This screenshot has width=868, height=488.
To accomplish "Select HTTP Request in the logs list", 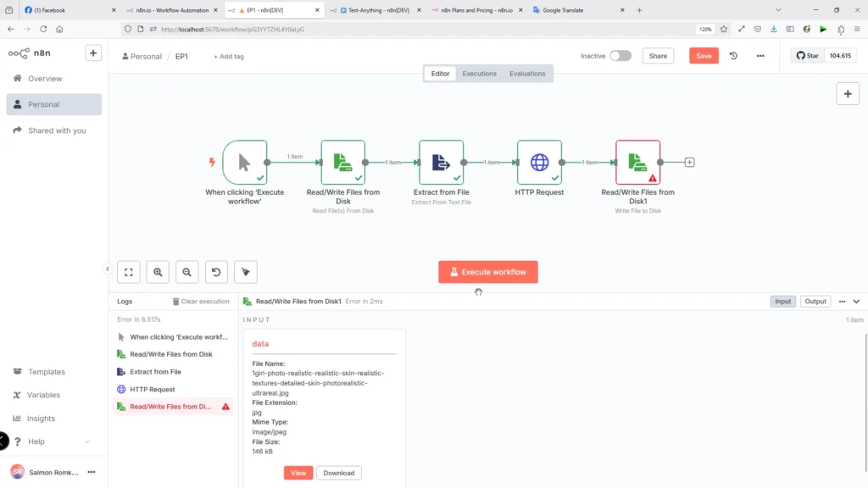I will point(153,390).
